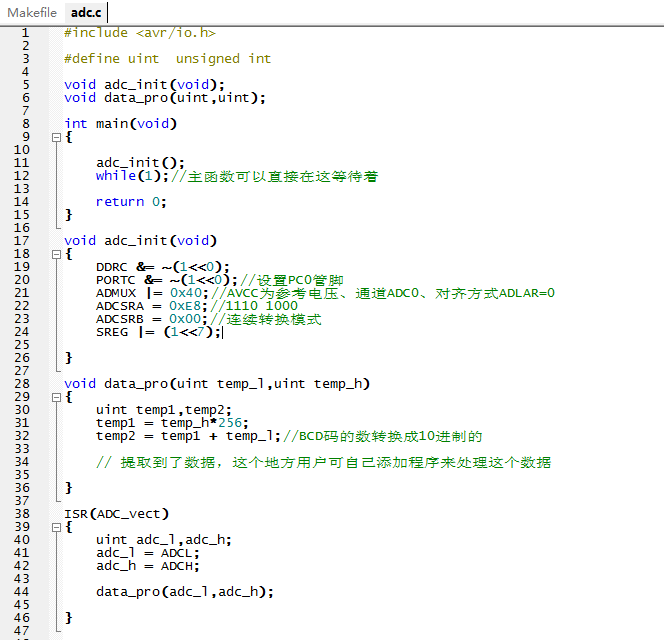Click the 'data_pro(adc_l,adc_h);' call
664x640 pixels.
point(185,592)
